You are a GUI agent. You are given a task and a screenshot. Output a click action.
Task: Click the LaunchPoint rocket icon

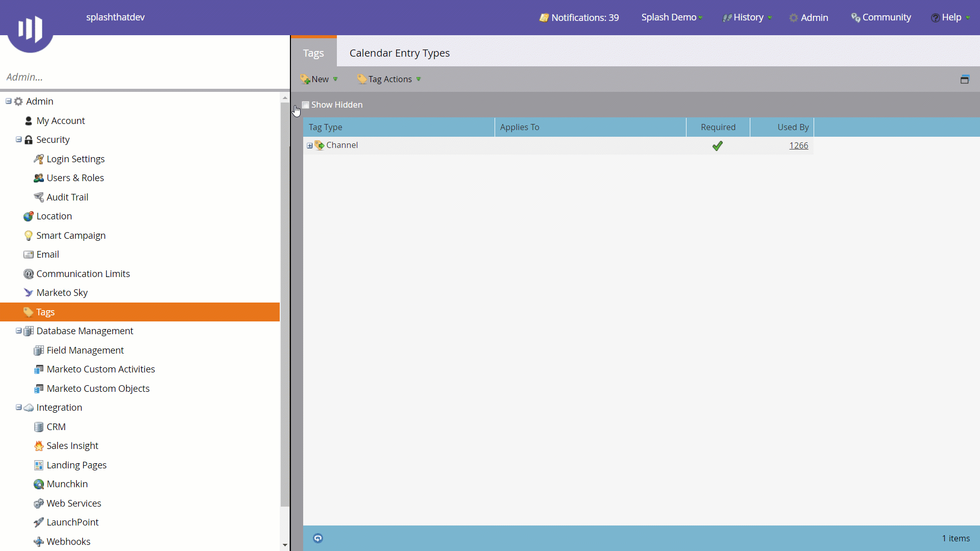coord(39,522)
